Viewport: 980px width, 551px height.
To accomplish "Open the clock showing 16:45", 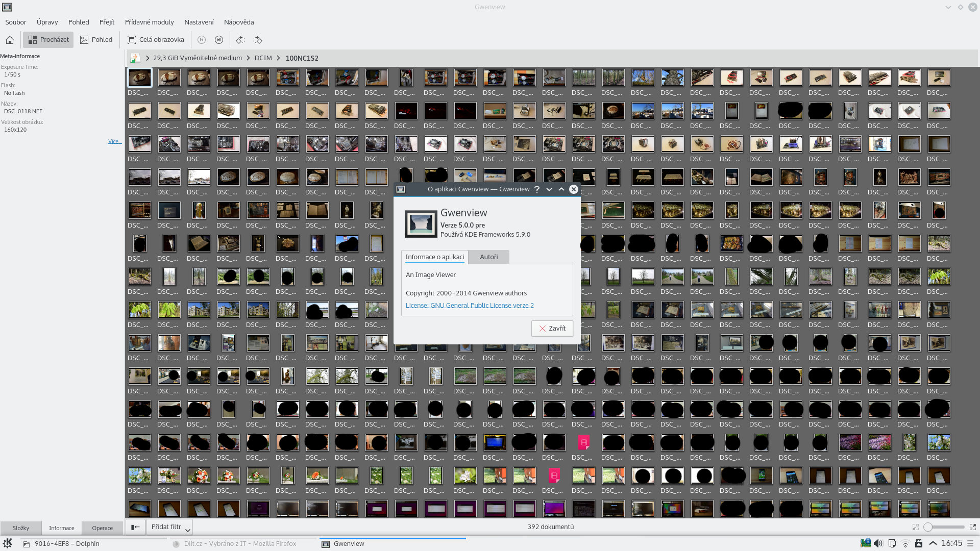I will (952, 543).
